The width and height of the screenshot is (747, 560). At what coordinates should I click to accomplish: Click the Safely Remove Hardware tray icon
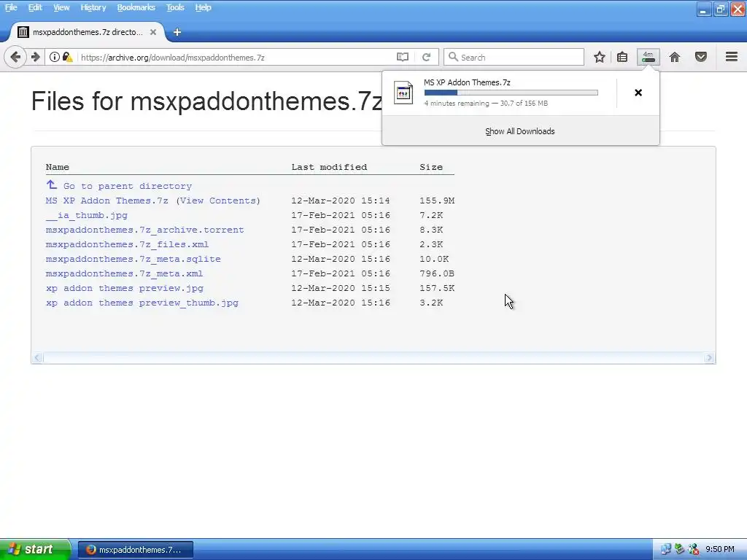coord(679,550)
